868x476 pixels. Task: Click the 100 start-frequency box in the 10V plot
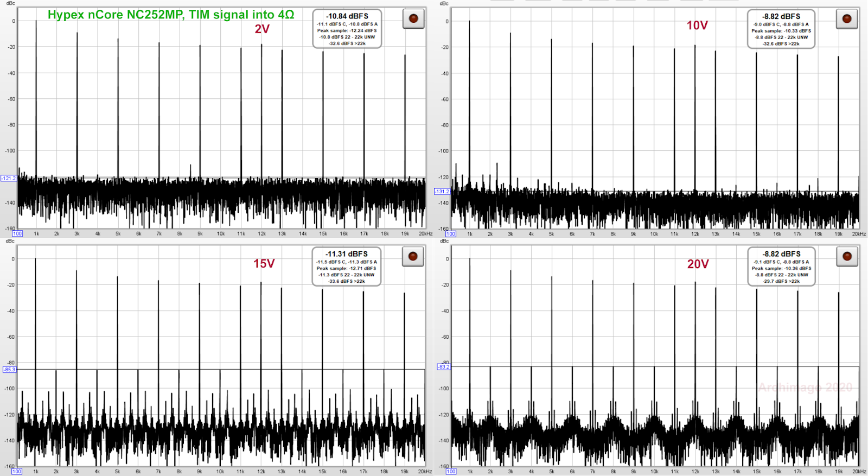coord(451,234)
